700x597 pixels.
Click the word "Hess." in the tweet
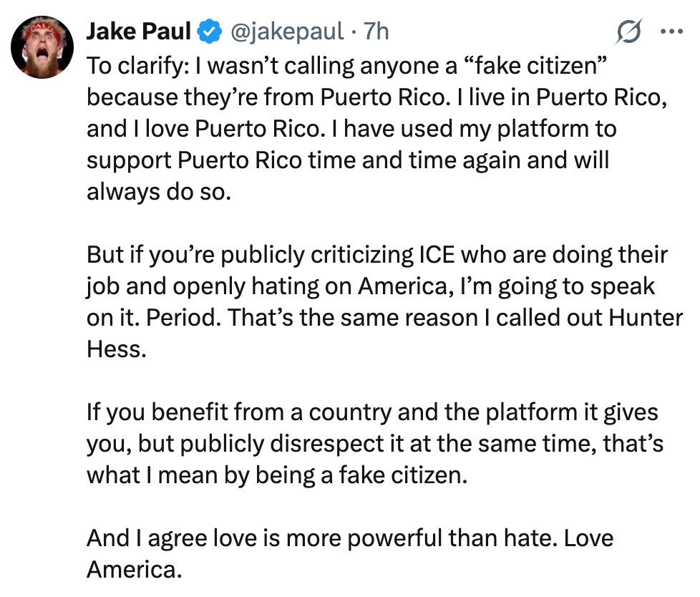point(115,351)
